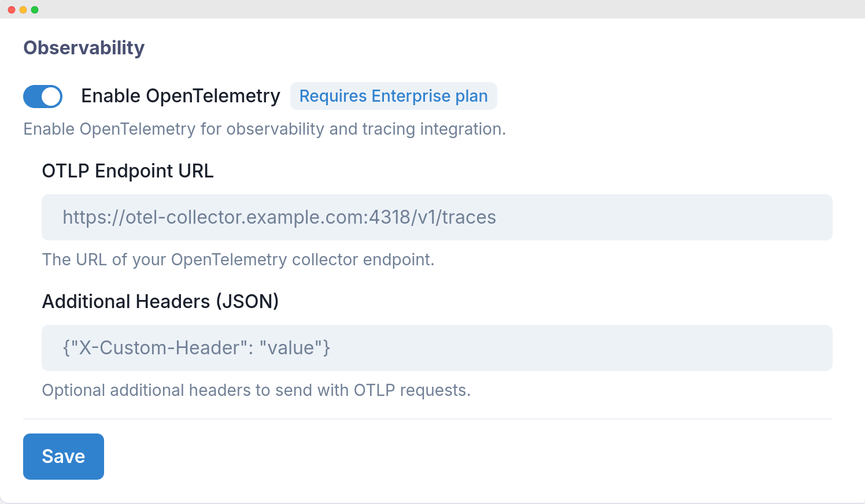Click the OpenTelemetry tracing integration description

pos(264,129)
